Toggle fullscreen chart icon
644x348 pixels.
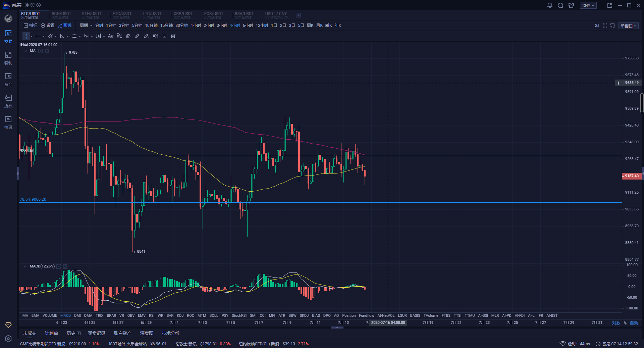(605, 26)
